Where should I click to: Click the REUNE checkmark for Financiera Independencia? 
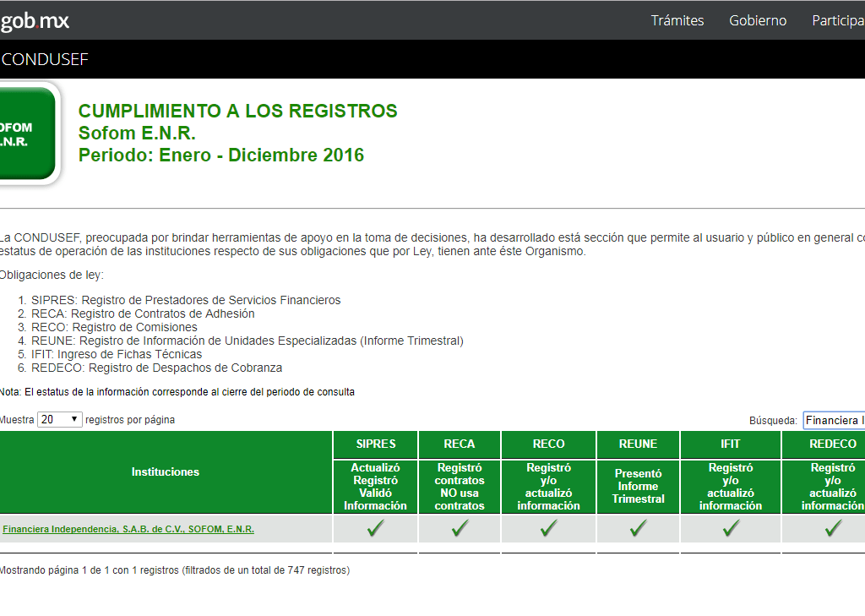[639, 528]
